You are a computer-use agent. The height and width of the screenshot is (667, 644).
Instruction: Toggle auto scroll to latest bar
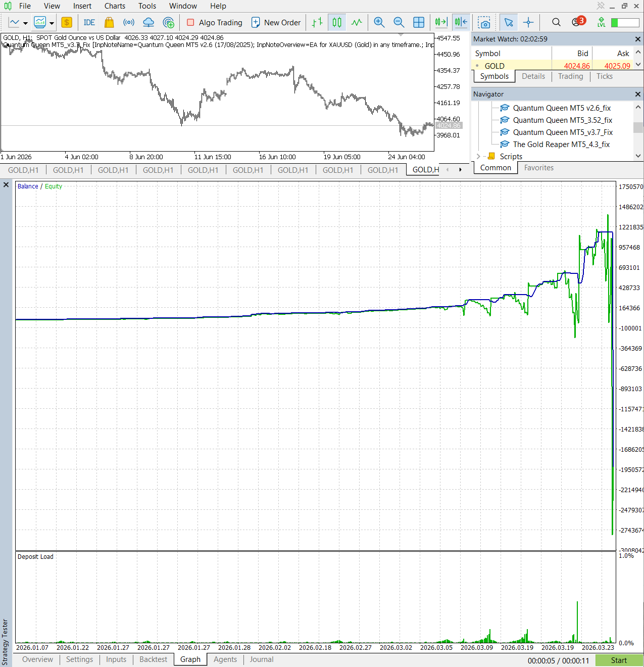click(441, 22)
